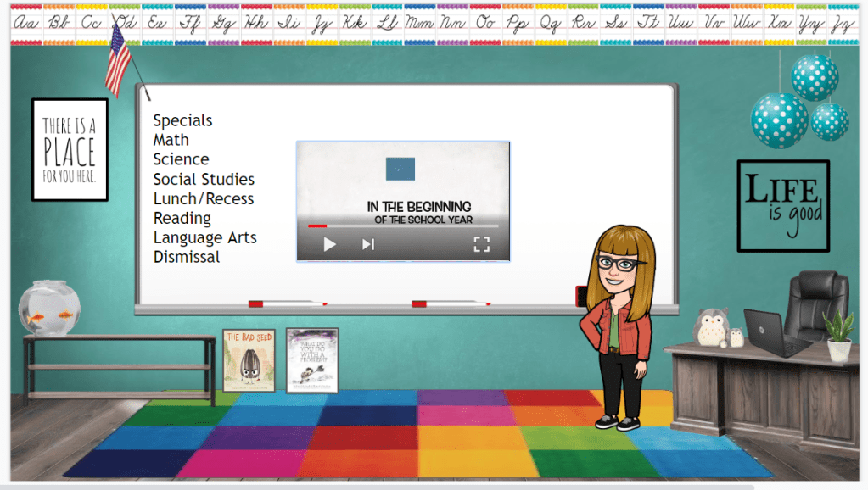868x490 pixels.
Task: Open the Math schedule item
Action: point(171,140)
